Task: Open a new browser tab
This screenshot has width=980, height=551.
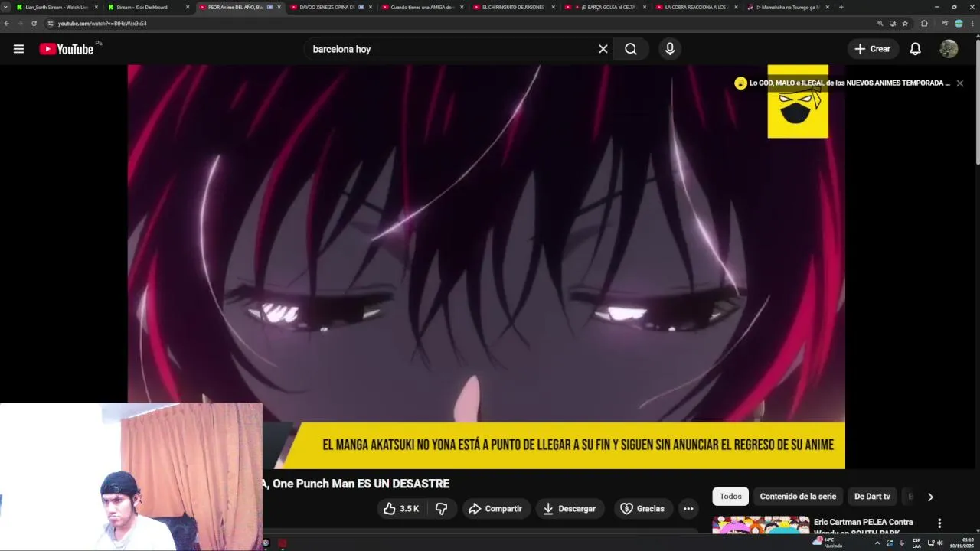Action: [x=841, y=7]
